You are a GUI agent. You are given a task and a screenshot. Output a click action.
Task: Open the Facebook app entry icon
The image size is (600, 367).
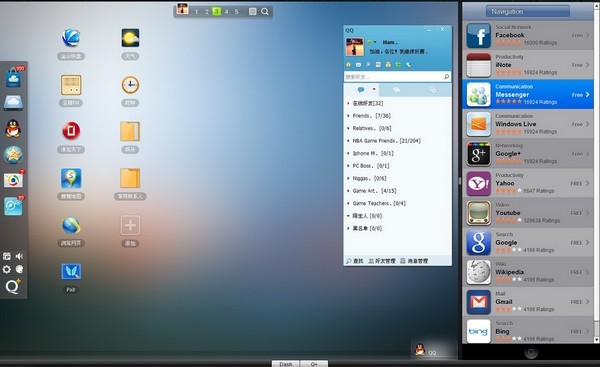click(x=478, y=36)
